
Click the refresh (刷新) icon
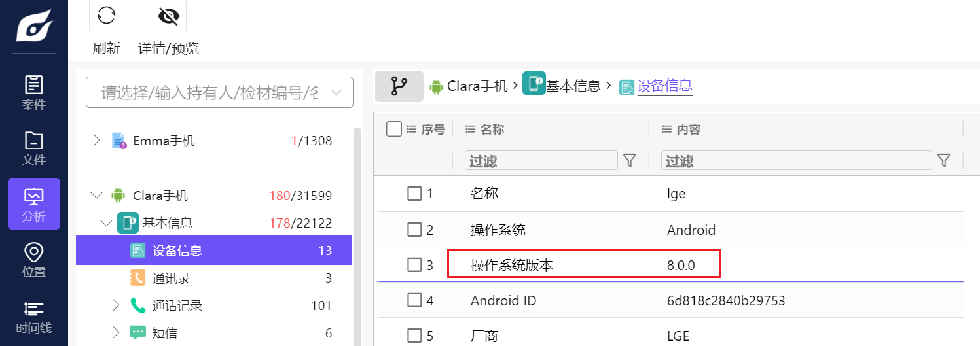(107, 16)
